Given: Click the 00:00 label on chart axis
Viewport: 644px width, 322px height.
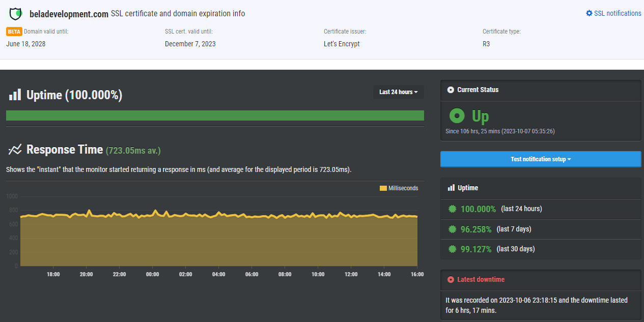Looking at the screenshot, I should click(152, 274).
